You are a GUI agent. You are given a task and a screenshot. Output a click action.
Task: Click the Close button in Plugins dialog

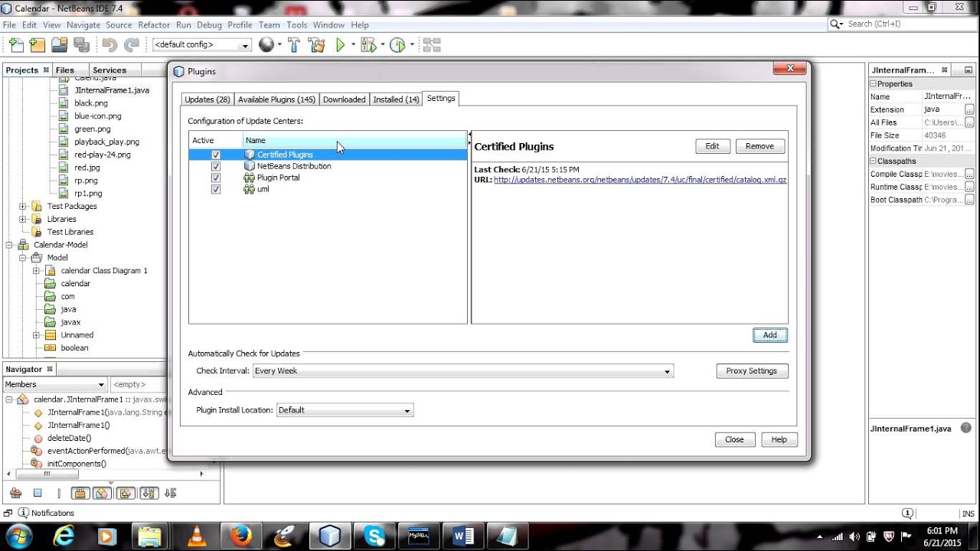[734, 439]
